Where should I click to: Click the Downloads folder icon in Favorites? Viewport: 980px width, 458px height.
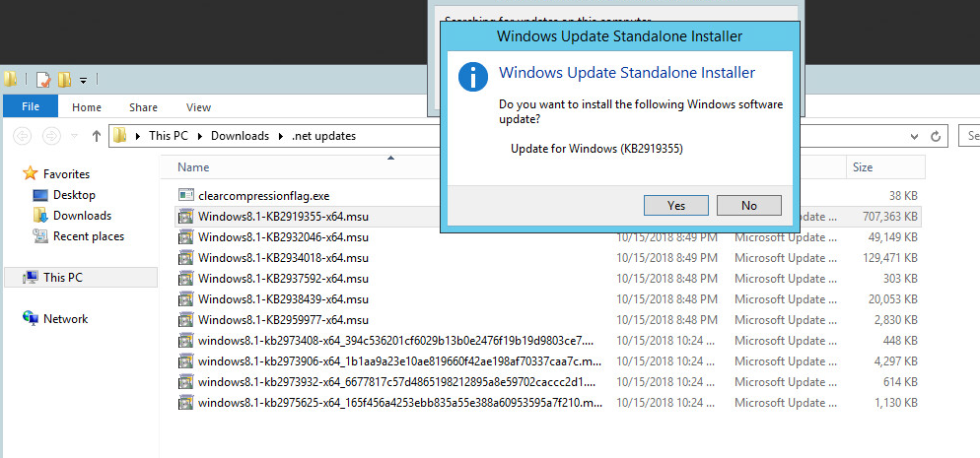click(x=40, y=216)
